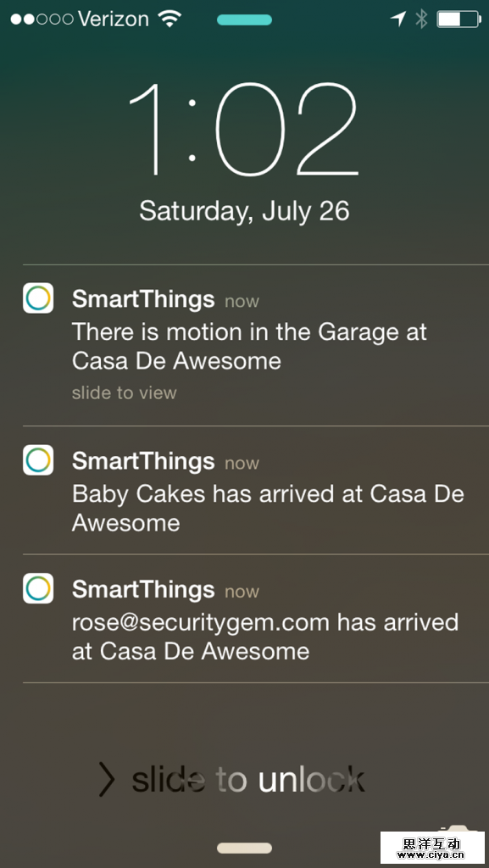Tap the Bluetooth status icon
Viewport: 489px width, 868px height.
tap(421, 19)
